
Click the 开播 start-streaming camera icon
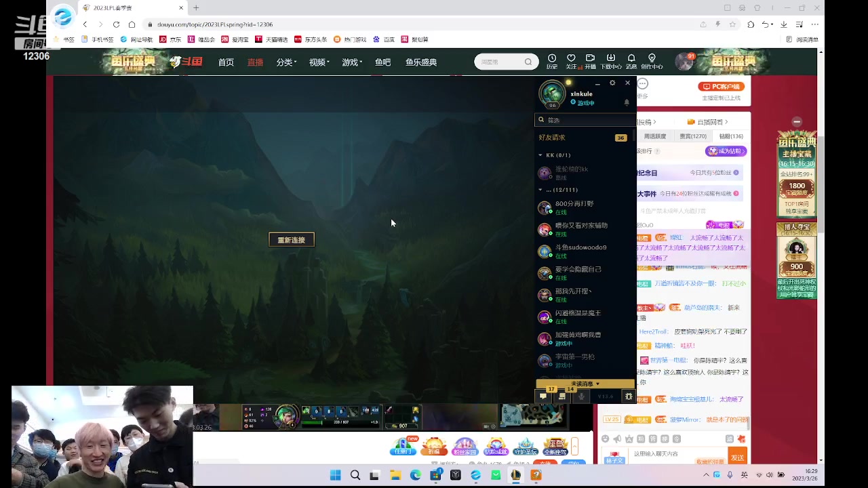point(590,61)
